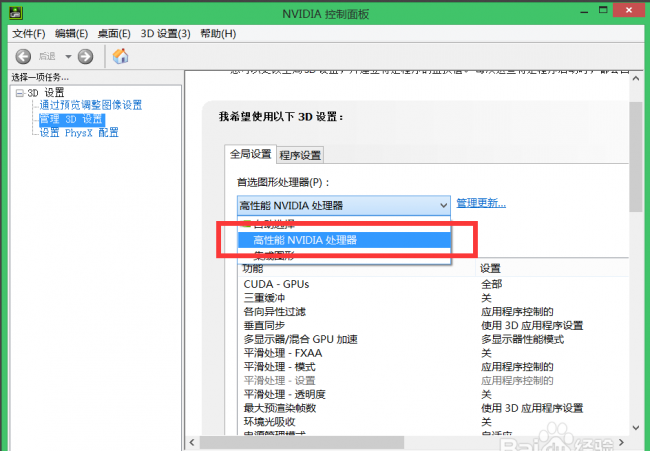
Task: Select the CUDA - GPUs row
Action: [434, 284]
